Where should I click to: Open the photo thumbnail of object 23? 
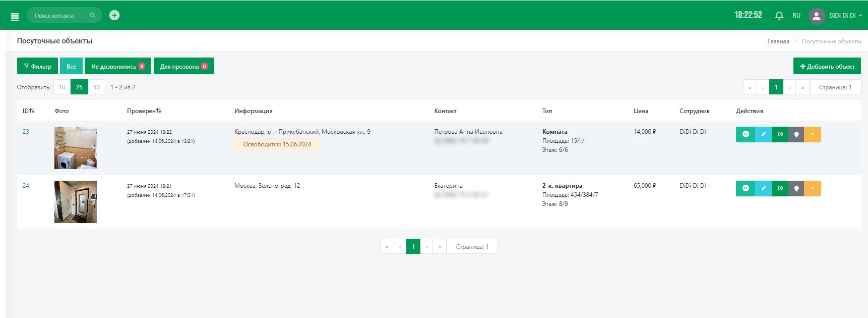click(76, 147)
